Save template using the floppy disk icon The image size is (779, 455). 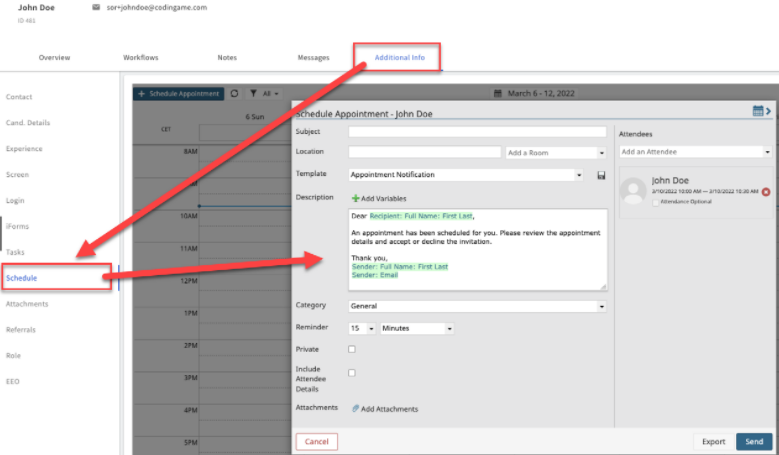click(x=601, y=175)
